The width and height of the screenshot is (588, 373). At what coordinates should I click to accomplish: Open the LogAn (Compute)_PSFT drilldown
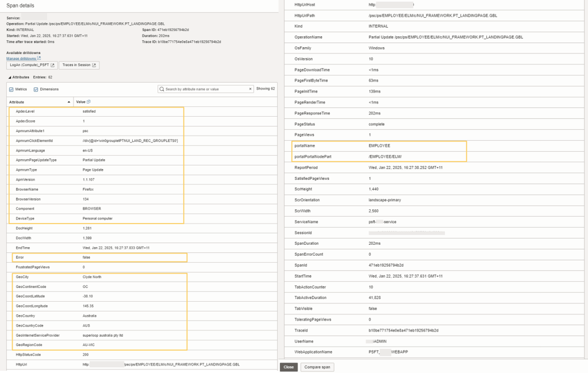pyautogui.click(x=32, y=66)
